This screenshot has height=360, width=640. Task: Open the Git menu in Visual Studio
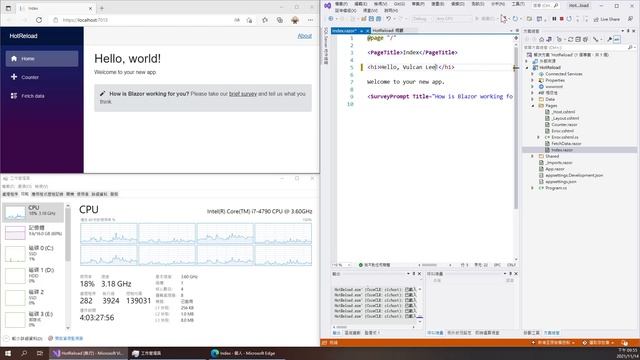[x=399, y=4]
